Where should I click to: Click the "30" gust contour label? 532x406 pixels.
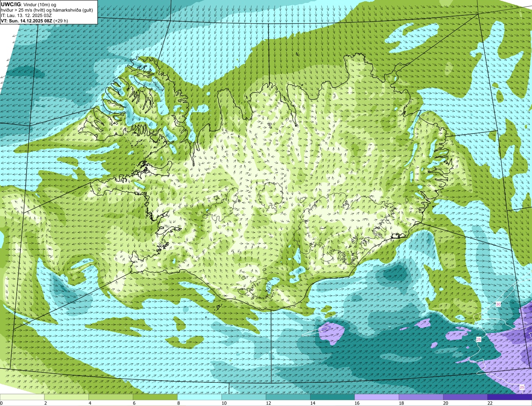(498, 304)
